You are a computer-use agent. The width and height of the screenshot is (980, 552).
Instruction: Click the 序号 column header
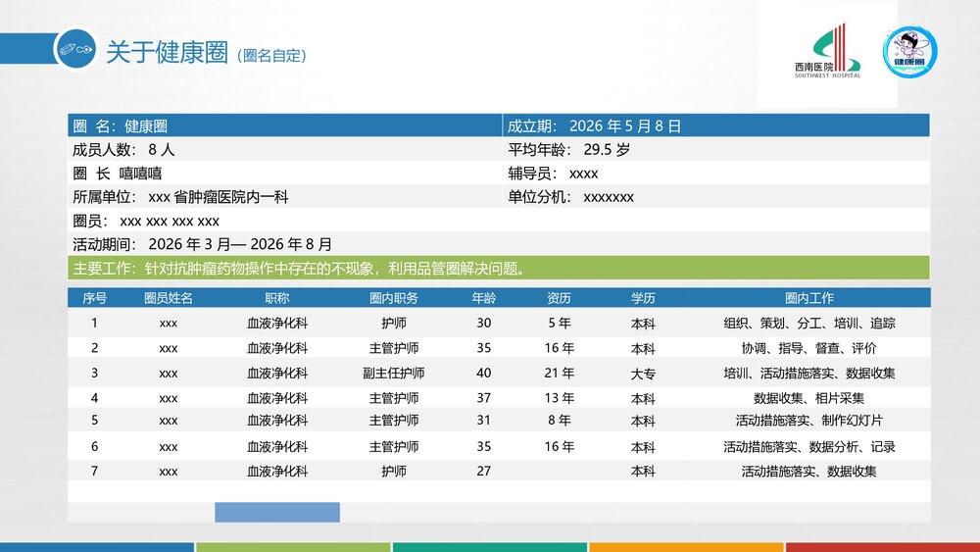point(94,298)
